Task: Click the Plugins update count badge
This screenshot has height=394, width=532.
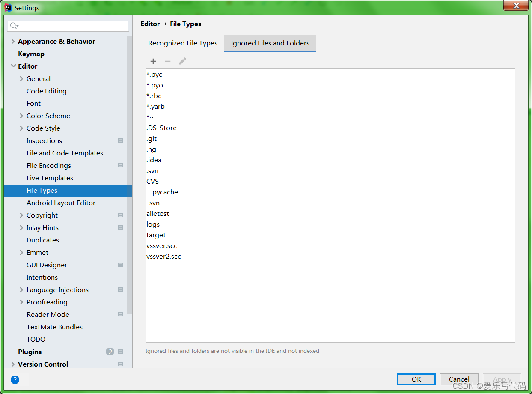Action: pyautogui.click(x=110, y=352)
